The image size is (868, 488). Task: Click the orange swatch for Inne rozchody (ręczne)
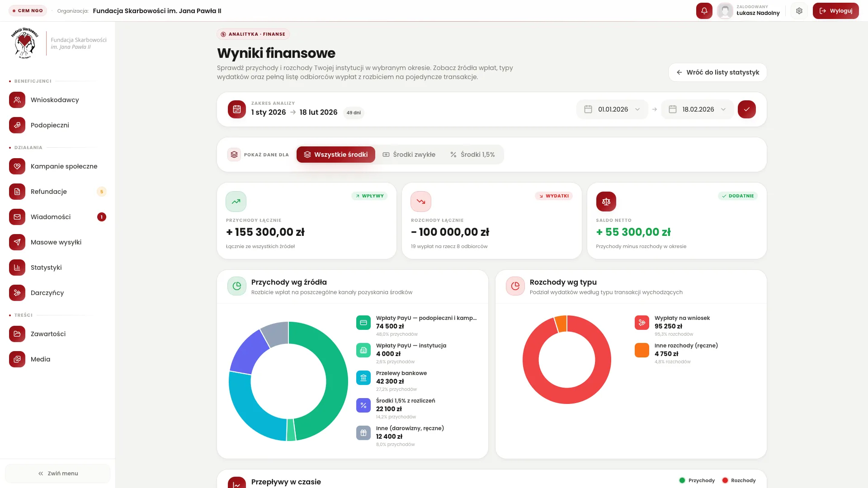click(x=642, y=350)
